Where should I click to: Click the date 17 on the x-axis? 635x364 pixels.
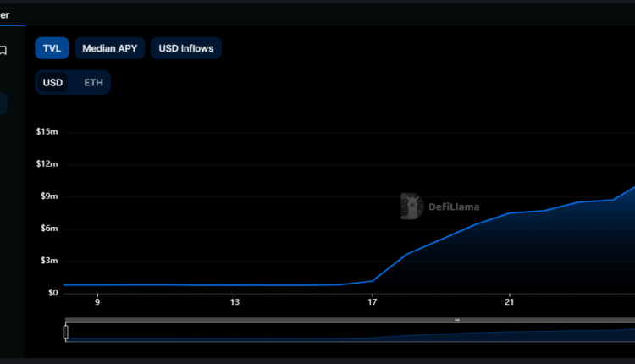click(373, 302)
